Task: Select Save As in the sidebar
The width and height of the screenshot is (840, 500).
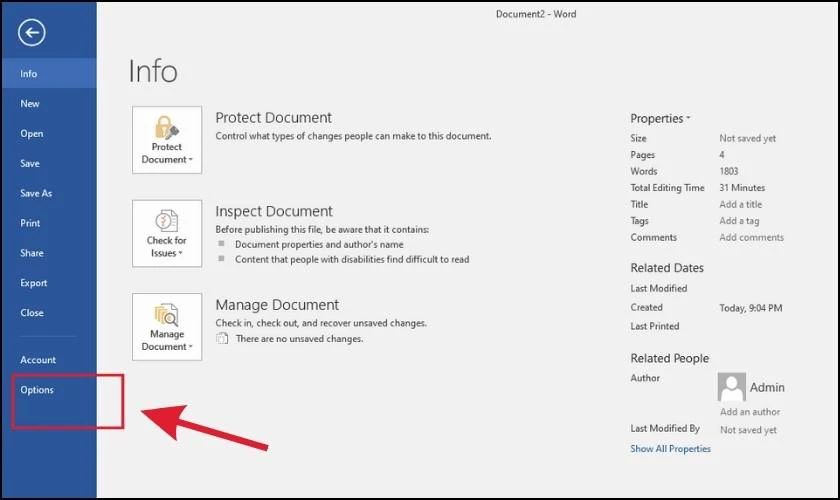Action: point(36,193)
